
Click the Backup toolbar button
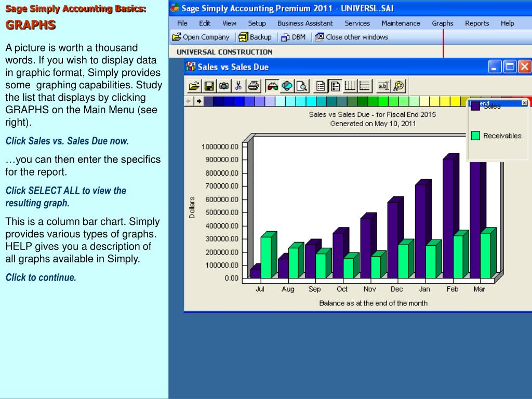(x=255, y=37)
